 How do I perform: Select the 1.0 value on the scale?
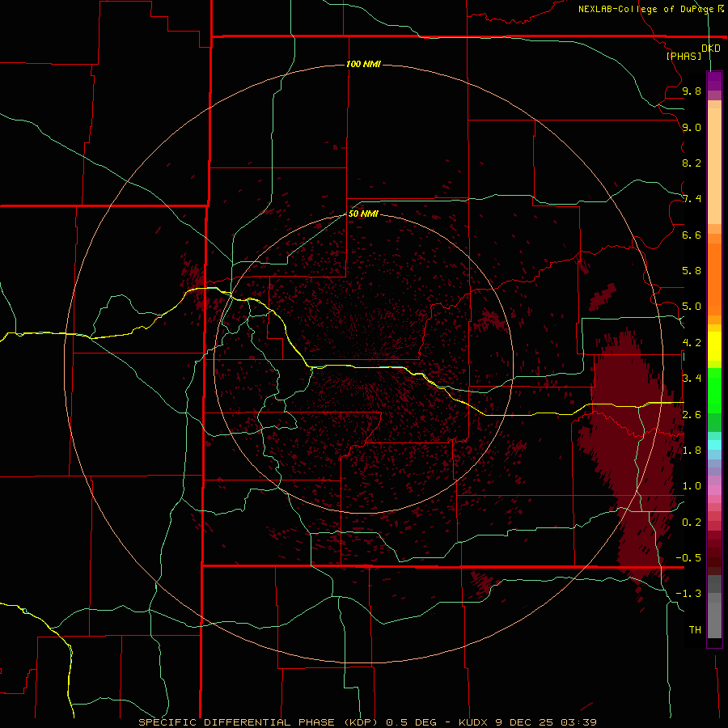692,486
